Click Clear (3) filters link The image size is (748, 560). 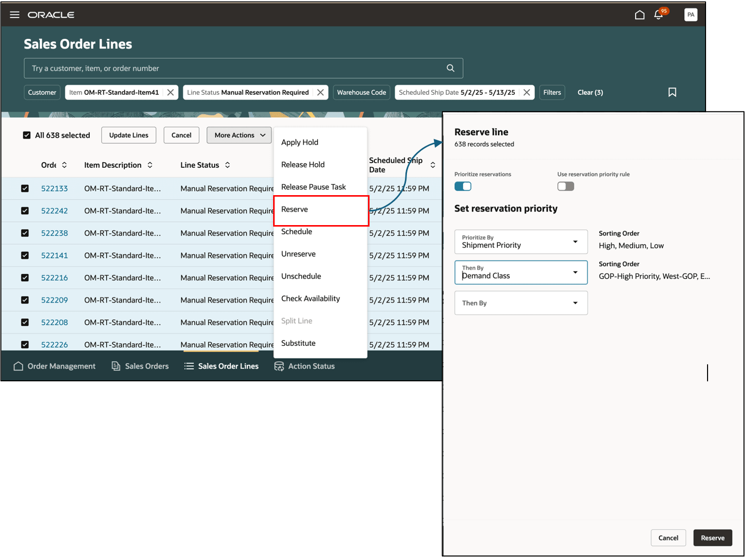coord(590,92)
